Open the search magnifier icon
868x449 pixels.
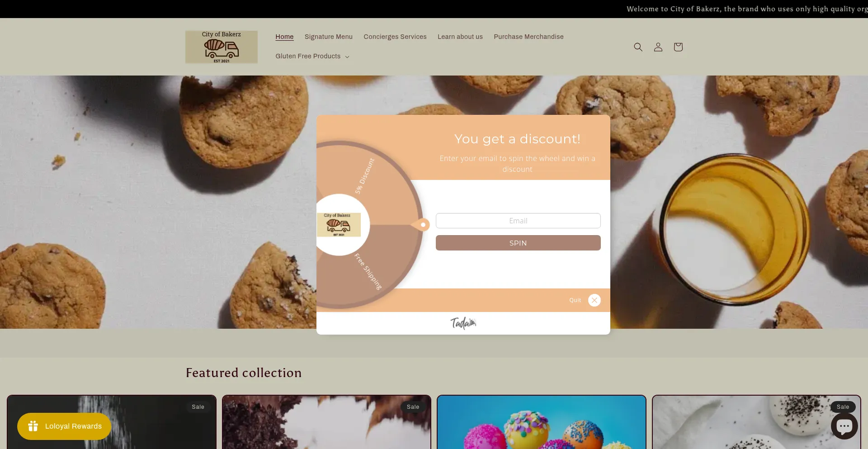[638, 47]
